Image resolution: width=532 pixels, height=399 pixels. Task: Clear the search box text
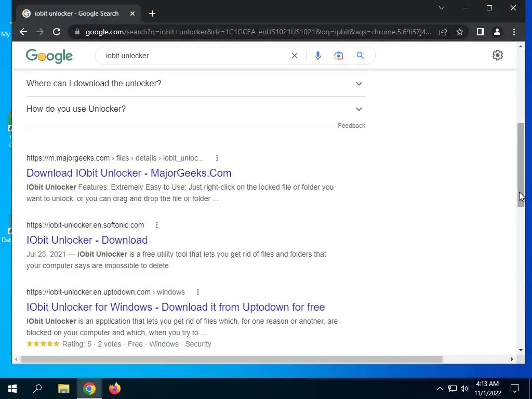click(295, 56)
